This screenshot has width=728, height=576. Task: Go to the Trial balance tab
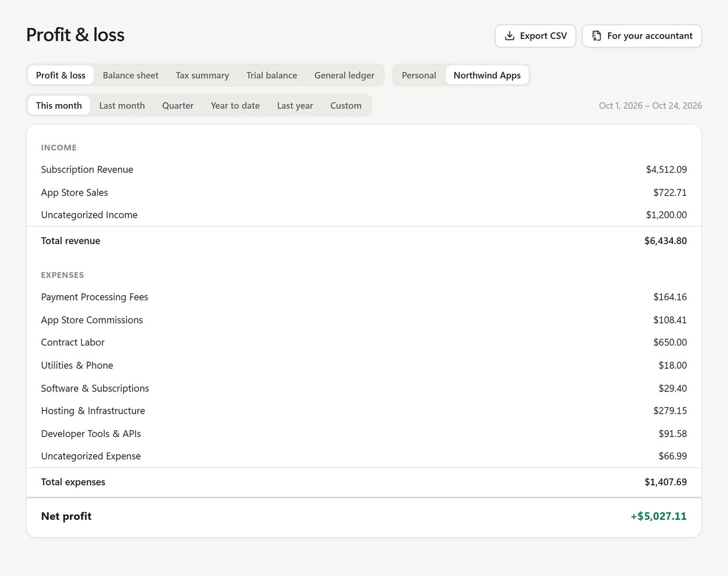[x=271, y=75]
